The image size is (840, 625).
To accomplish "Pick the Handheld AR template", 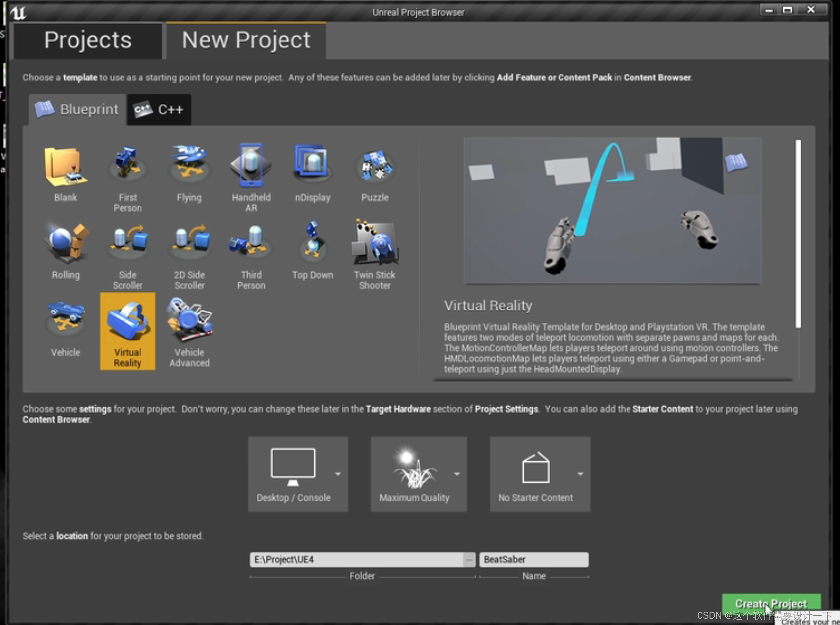I will pos(251,176).
